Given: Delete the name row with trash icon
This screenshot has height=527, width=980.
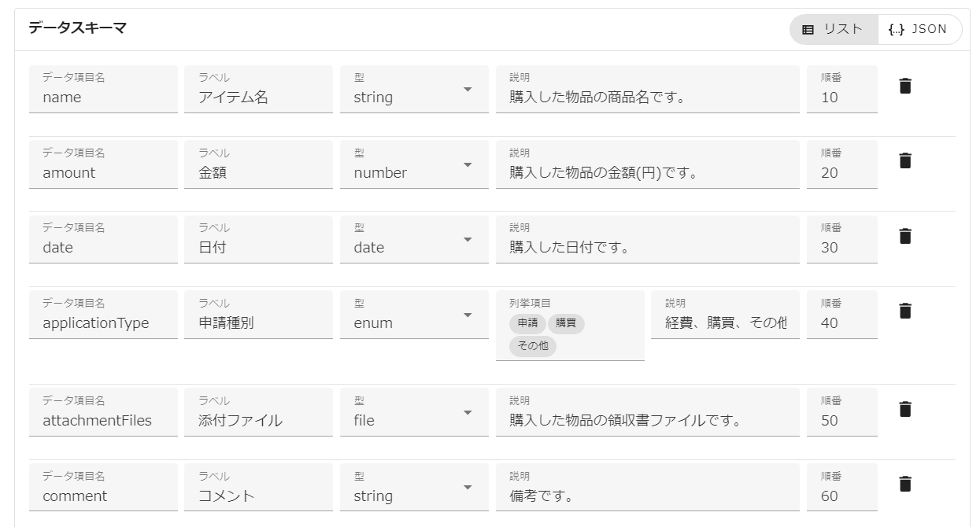Looking at the screenshot, I should coord(905,87).
